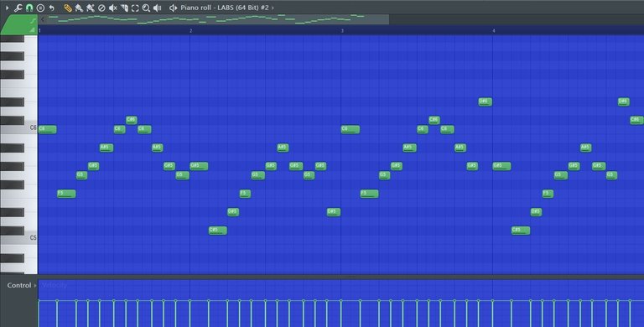Activate the Zoom magnifier tool
The image size is (644, 327).
146,8
